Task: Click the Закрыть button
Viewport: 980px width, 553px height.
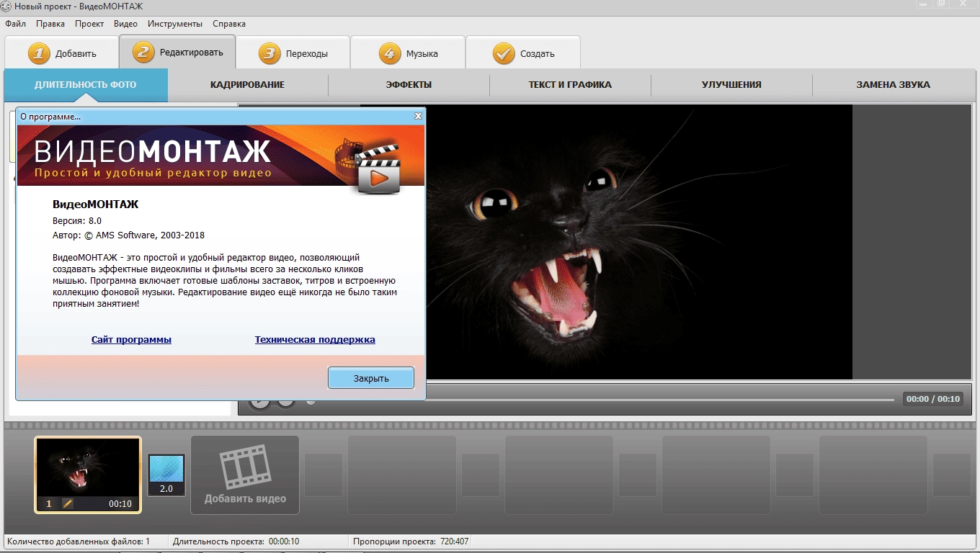Action: (371, 378)
